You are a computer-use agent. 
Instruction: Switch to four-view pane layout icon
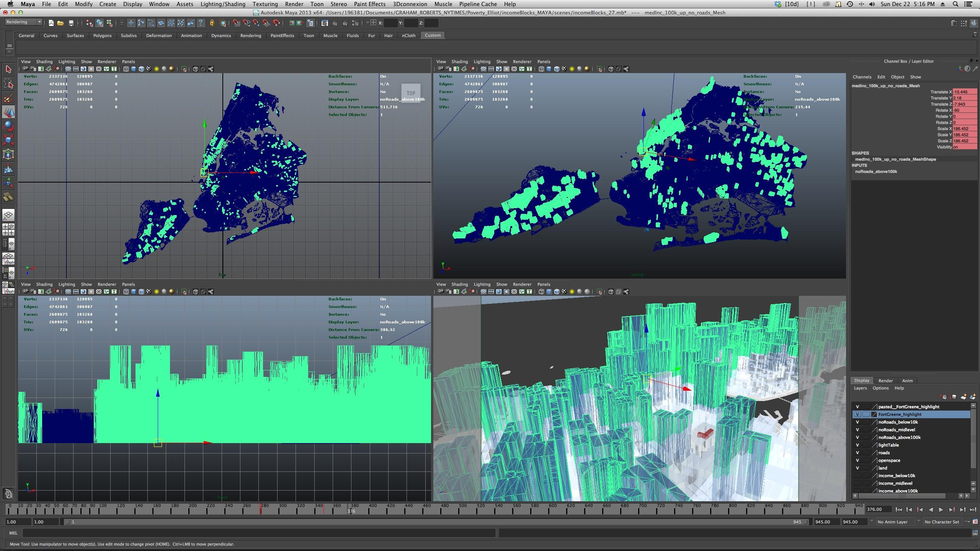pos(8,229)
